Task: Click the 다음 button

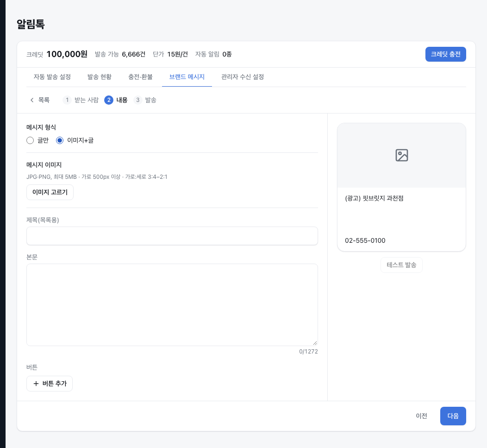Action: pyautogui.click(x=453, y=416)
